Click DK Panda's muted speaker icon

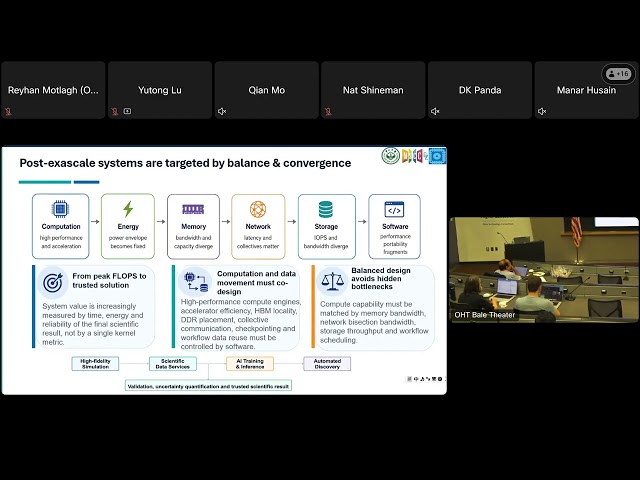click(436, 111)
